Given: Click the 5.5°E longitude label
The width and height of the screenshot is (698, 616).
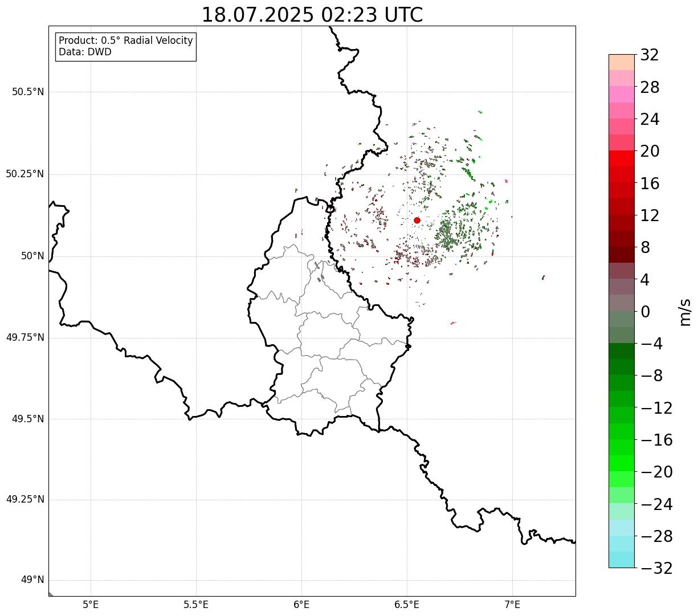Looking at the screenshot, I should pyautogui.click(x=196, y=605).
